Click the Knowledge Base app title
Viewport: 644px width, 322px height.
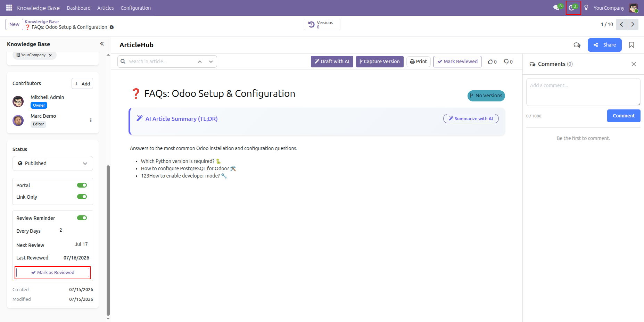point(38,8)
